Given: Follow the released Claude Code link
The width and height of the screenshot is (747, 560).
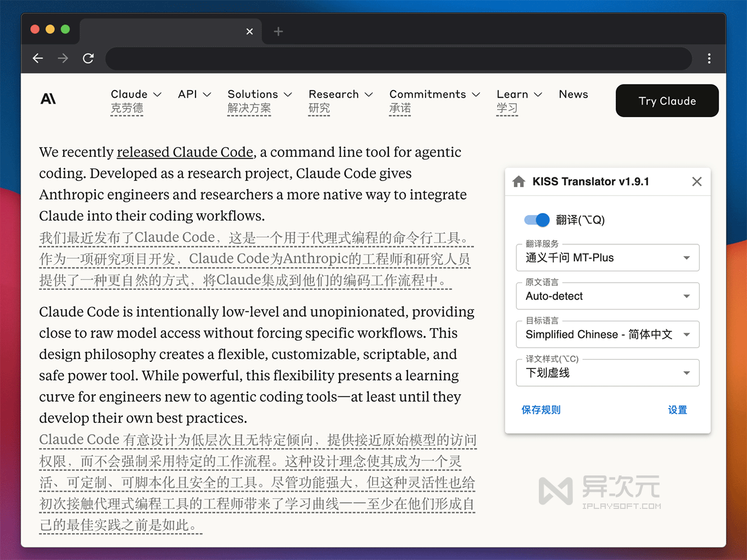Looking at the screenshot, I should (x=185, y=152).
